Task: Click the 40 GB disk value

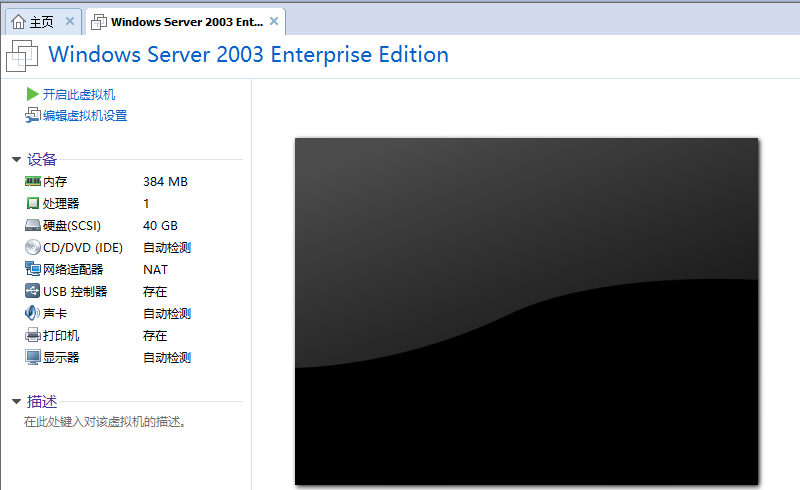Action: (160, 226)
